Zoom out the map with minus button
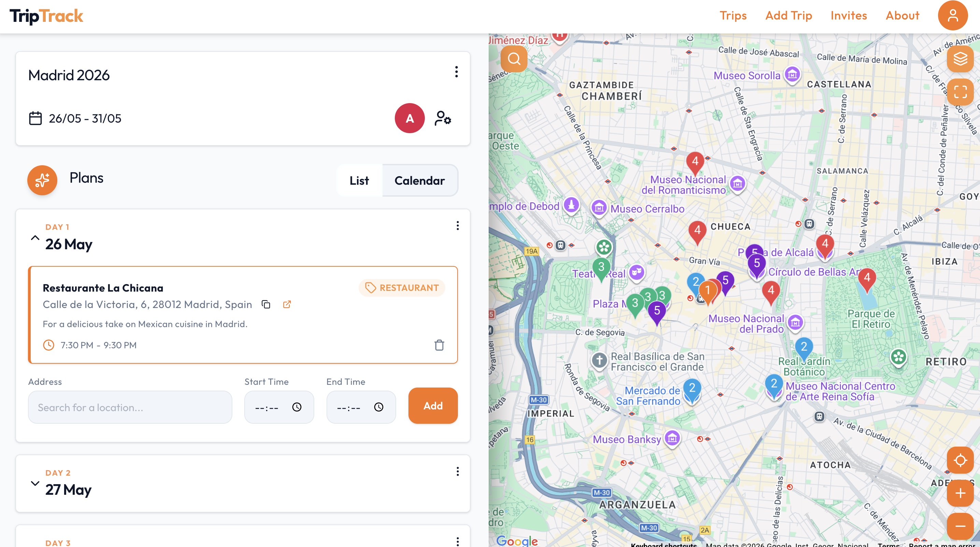 point(960,526)
